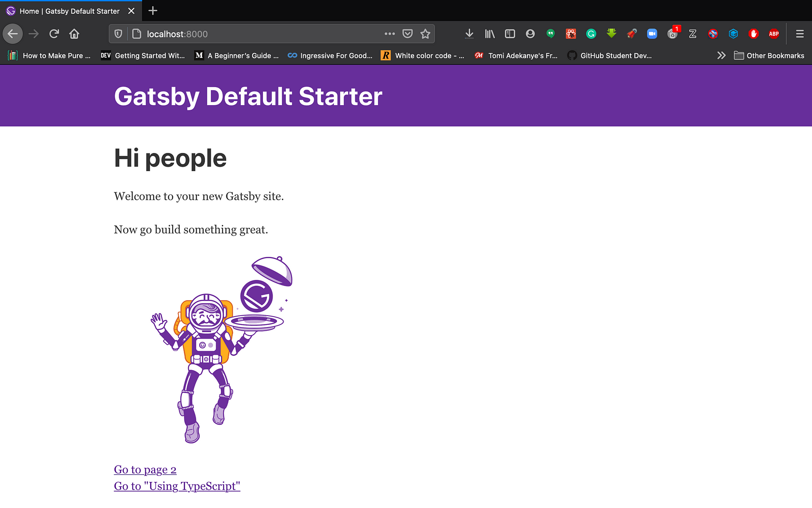Open the Library bookmarks history icon
The width and height of the screenshot is (812, 508).
coord(489,34)
